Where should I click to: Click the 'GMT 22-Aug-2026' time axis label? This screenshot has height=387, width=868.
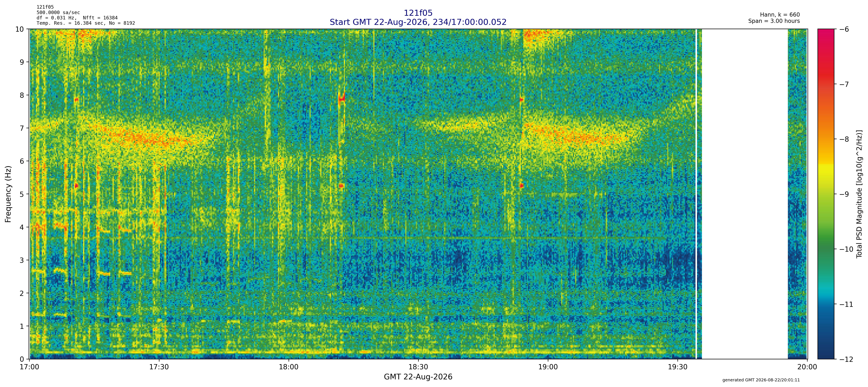(418, 377)
